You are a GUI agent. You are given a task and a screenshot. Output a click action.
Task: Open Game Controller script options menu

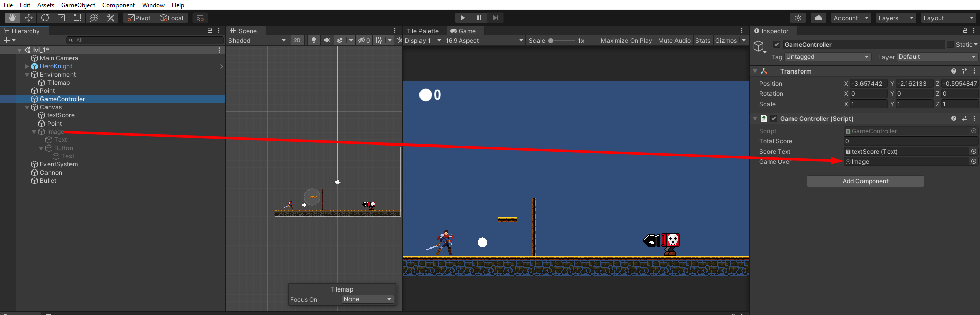pos(974,118)
